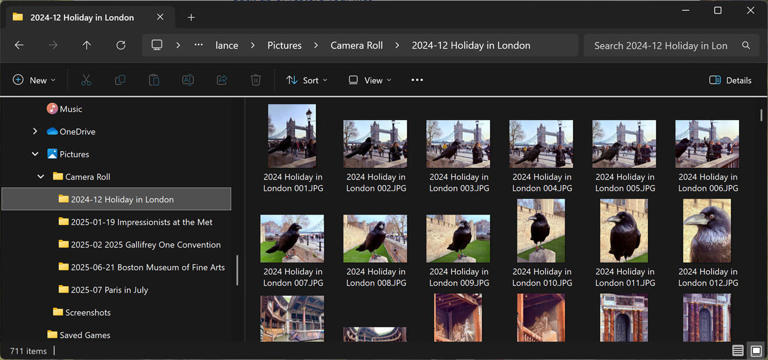The height and width of the screenshot is (360, 768).
Task: Click the navigation pane vertical scrollbar
Action: (238, 270)
